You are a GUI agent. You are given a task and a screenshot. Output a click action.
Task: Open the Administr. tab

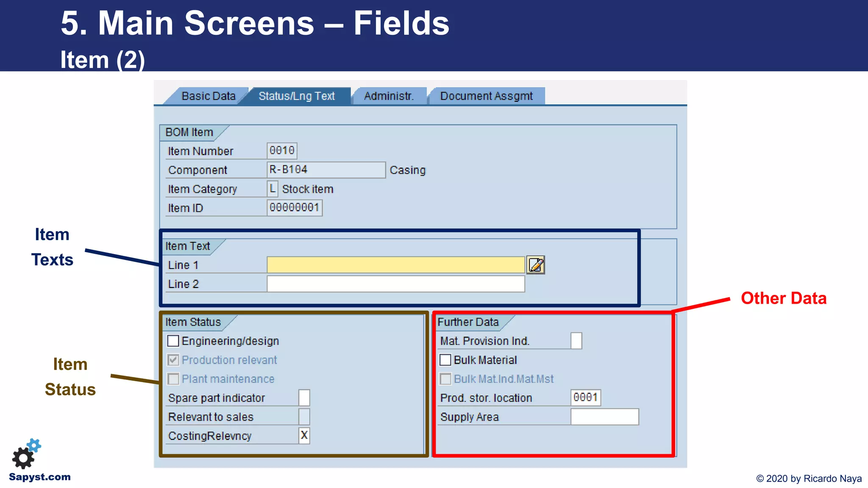389,96
